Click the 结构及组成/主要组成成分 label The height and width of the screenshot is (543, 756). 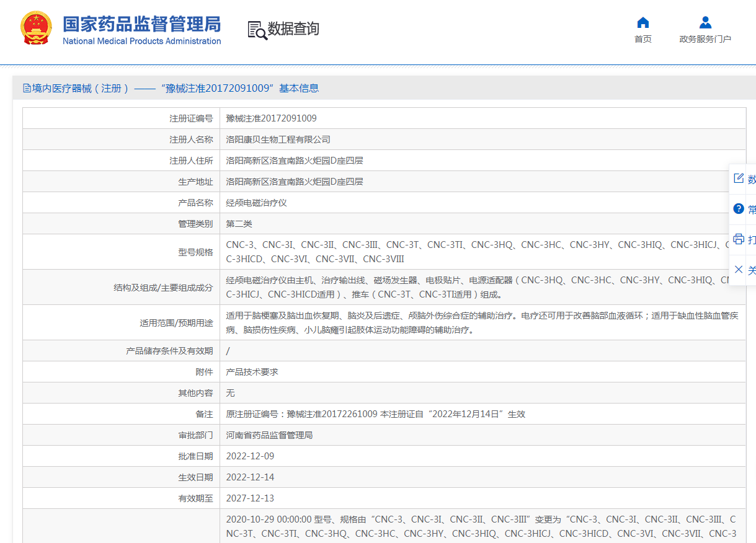click(163, 287)
